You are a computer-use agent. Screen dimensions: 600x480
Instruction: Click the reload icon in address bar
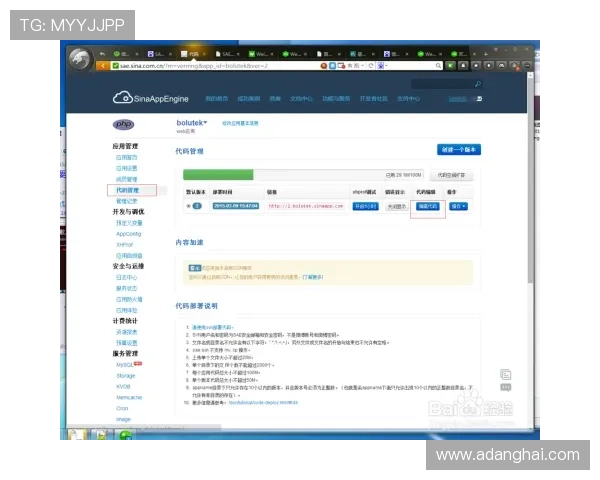point(370,66)
